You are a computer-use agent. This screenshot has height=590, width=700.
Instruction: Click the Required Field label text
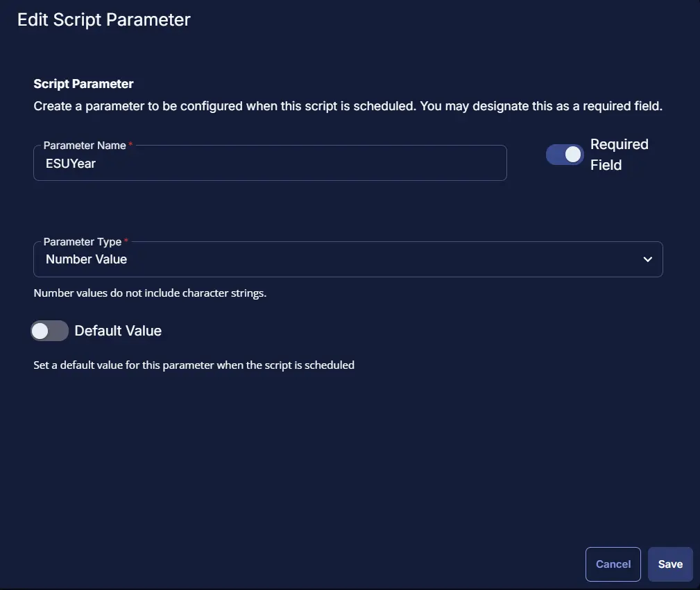(619, 155)
